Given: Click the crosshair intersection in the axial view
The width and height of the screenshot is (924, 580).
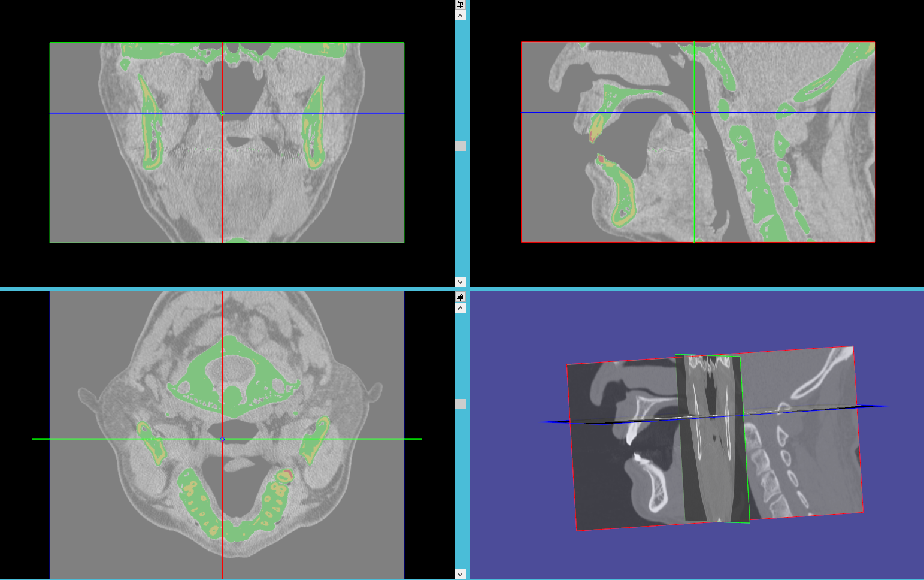Looking at the screenshot, I should (222, 439).
